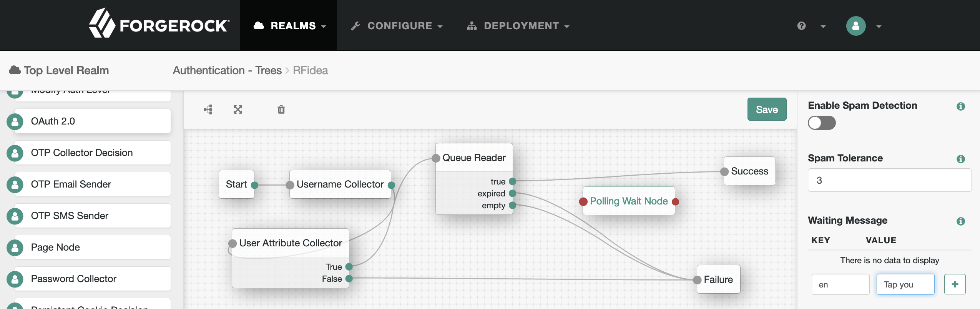Click the Queue Reader 'expired' output connector
The height and width of the screenshot is (309, 980).
click(512, 193)
